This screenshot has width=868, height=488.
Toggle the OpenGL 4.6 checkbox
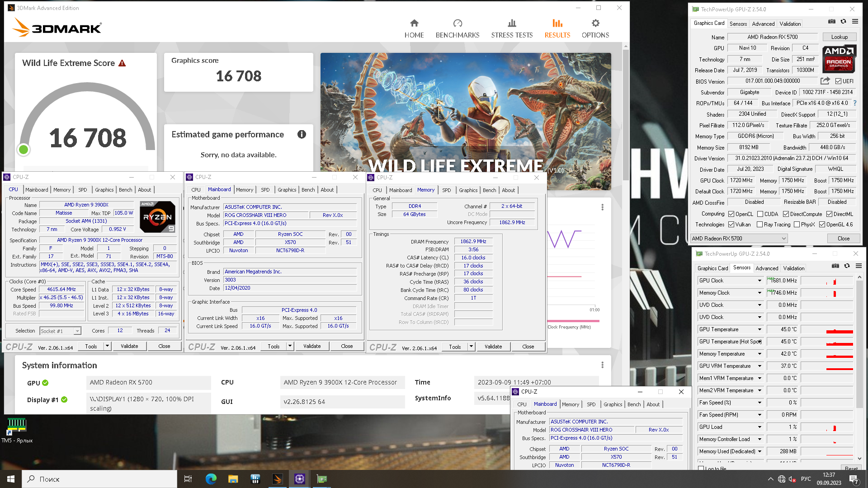pyautogui.click(x=822, y=225)
